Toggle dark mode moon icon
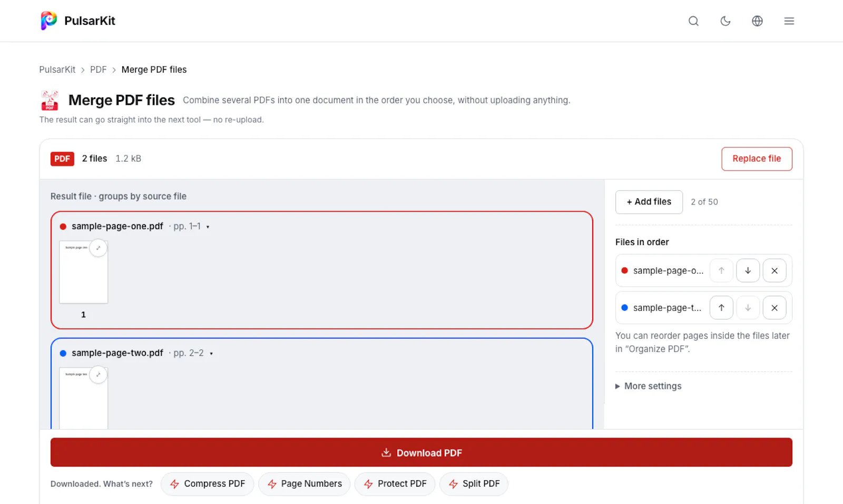This screenshot has height=504, width=843. click(x=726, y=21)
